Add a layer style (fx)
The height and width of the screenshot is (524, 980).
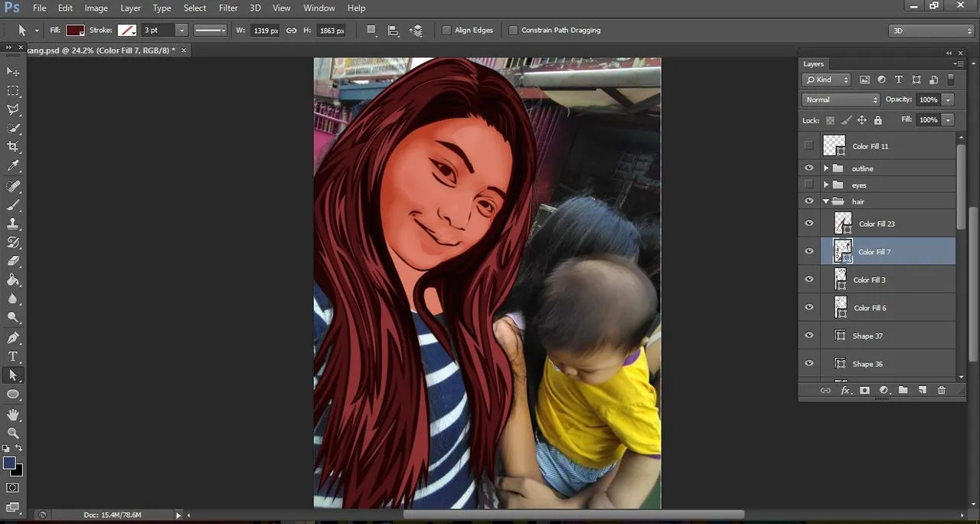click(845, 390)
